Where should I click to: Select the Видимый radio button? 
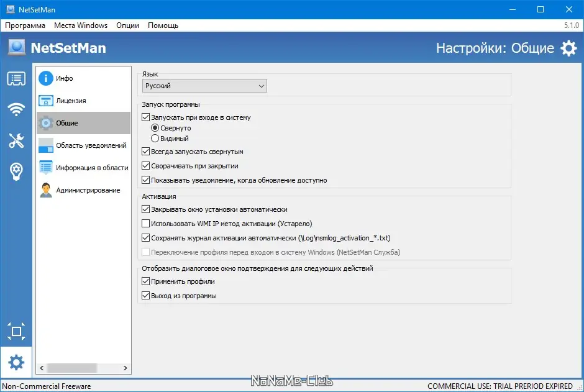click(155, 139)
